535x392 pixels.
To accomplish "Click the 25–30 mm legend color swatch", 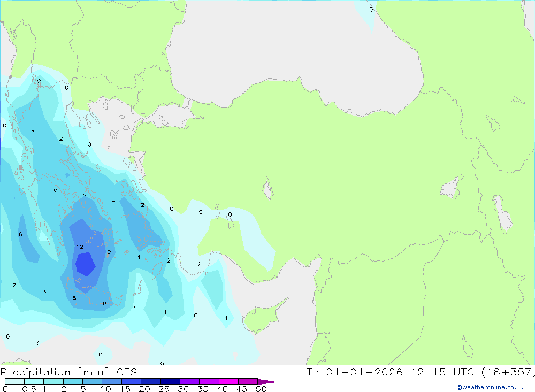I will point(170,381).
